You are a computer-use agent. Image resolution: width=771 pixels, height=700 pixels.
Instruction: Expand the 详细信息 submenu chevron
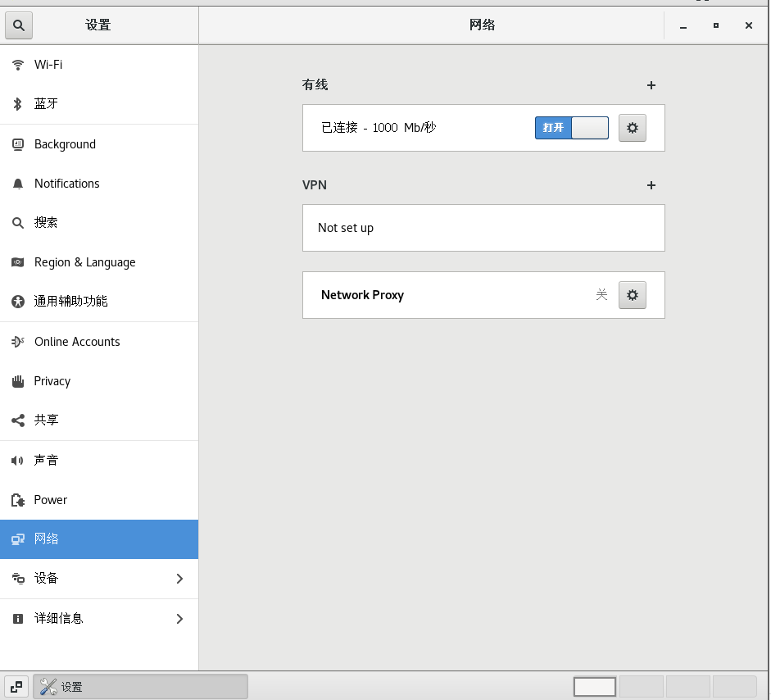(x=179, y=619)
